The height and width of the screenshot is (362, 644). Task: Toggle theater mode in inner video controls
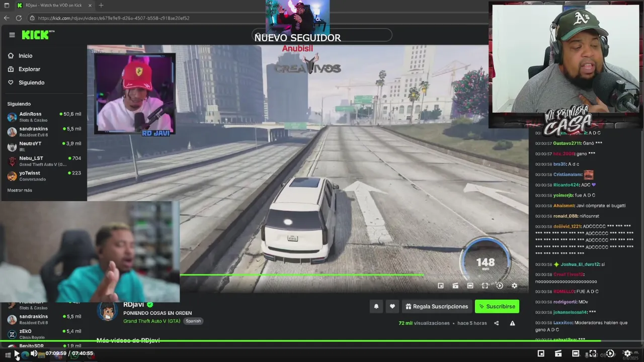point(470,286)
